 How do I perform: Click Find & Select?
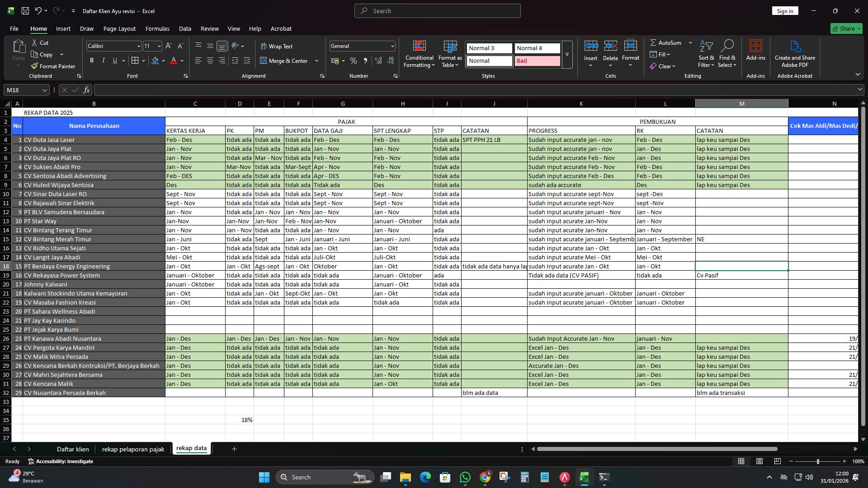point(727,54)
